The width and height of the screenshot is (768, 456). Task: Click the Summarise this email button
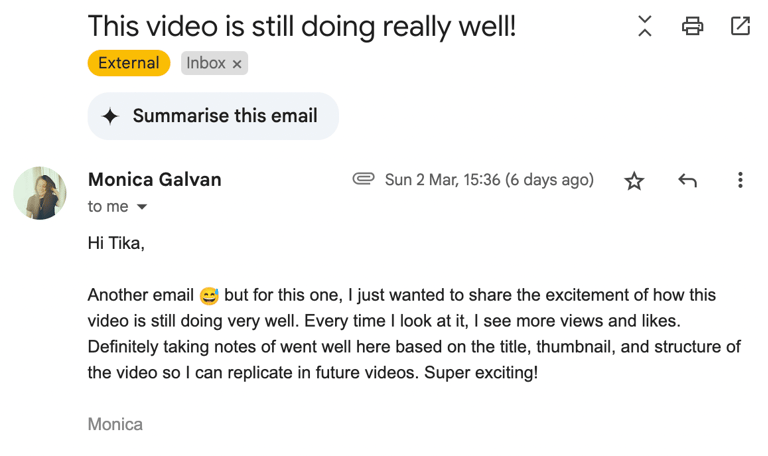[x=213, y=116]
